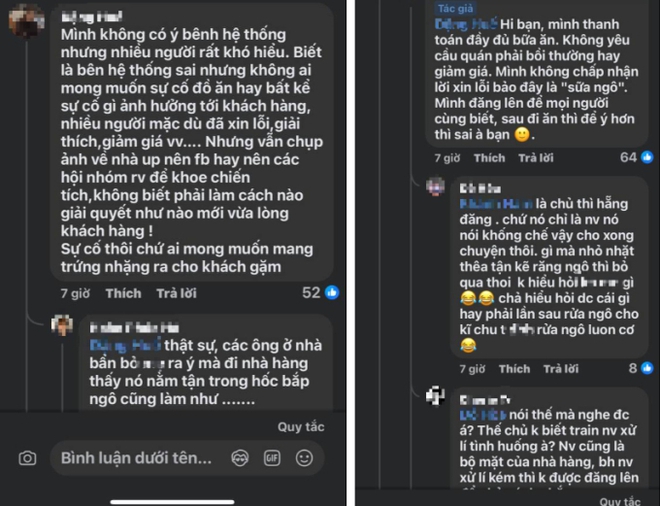Reply to the author's comment with 64 reactions
The width and height of the screenshot is (660, 506).
[535, 158]
